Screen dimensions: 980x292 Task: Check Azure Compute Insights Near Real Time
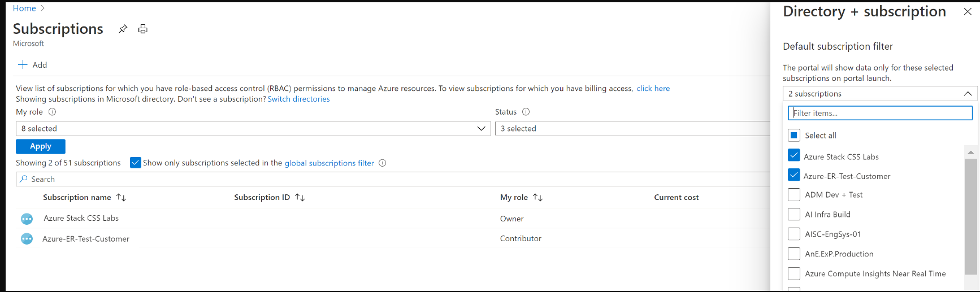point(794,273)
